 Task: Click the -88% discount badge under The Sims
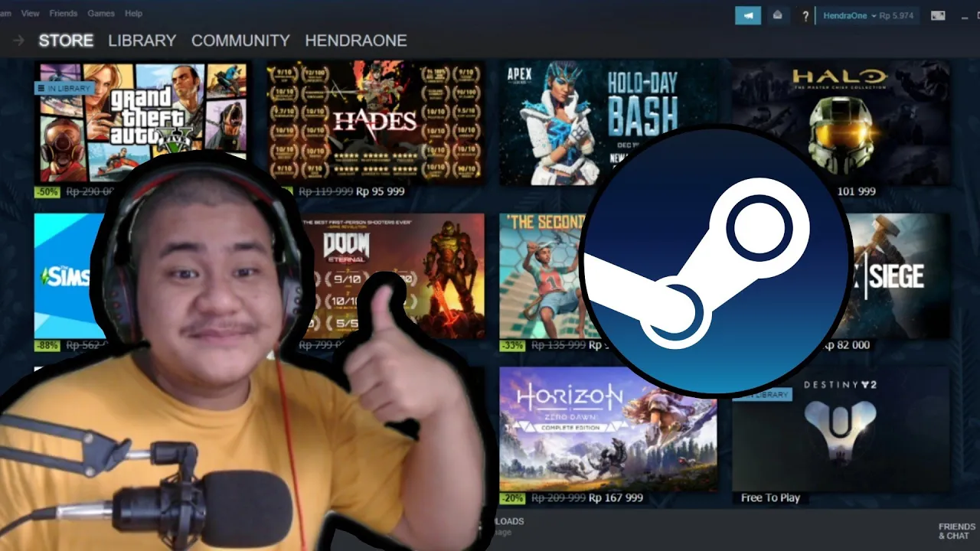47,346
